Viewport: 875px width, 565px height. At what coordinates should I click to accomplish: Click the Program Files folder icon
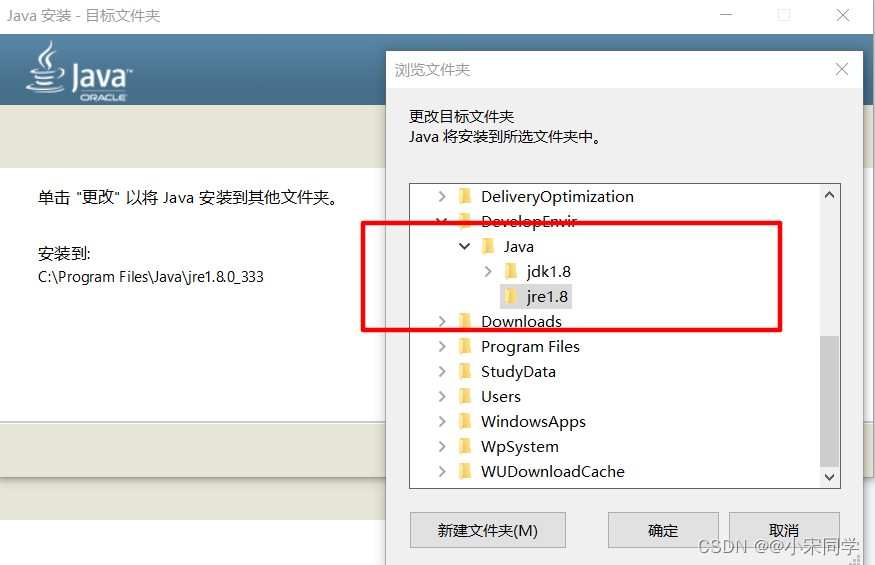point(465,347)
